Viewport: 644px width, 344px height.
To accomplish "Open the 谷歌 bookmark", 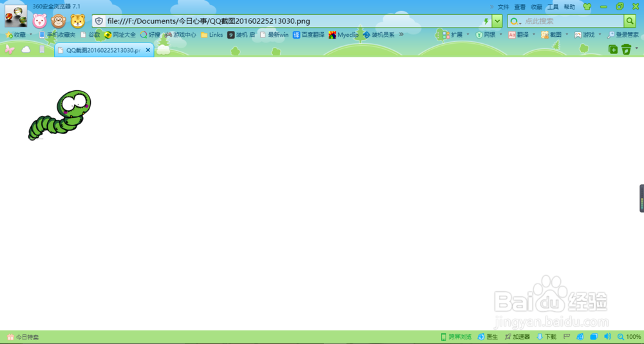I will (90, 35).
